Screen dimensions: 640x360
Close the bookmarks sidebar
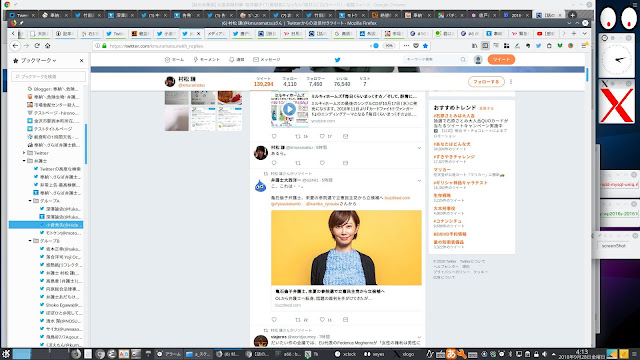pyautogui.click(x=81, y=60)
